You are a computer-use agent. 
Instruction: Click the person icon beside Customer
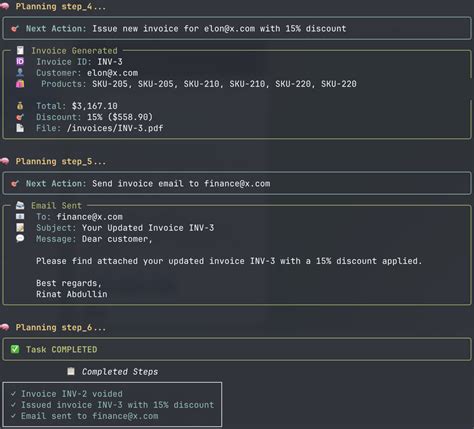20,72
